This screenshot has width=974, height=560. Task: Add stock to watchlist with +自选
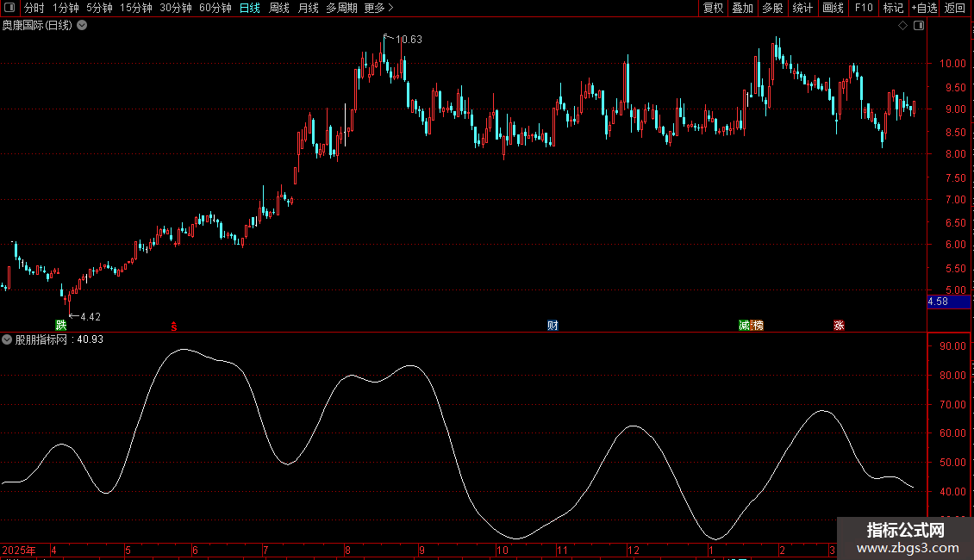click(x=923, y=8)
